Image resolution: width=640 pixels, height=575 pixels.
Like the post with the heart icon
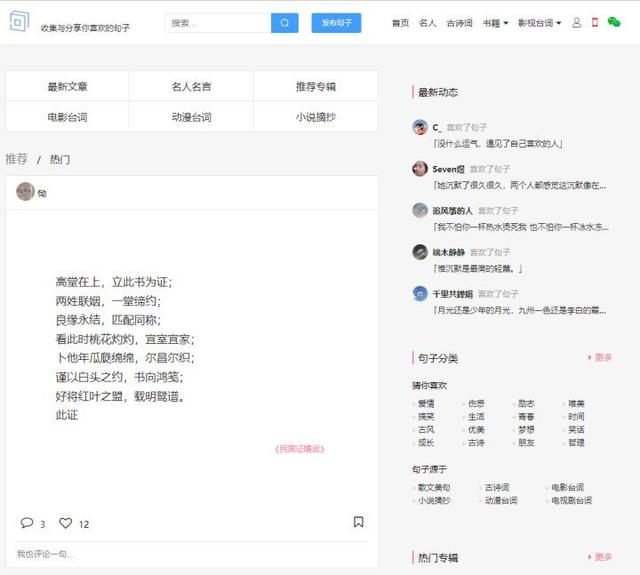click(x=66, y=523)
